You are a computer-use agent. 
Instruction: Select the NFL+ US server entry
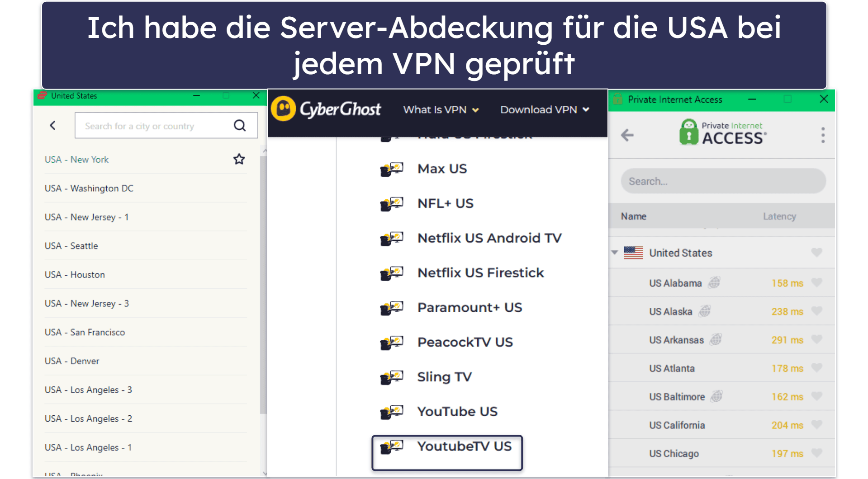(x=446, y=203)
